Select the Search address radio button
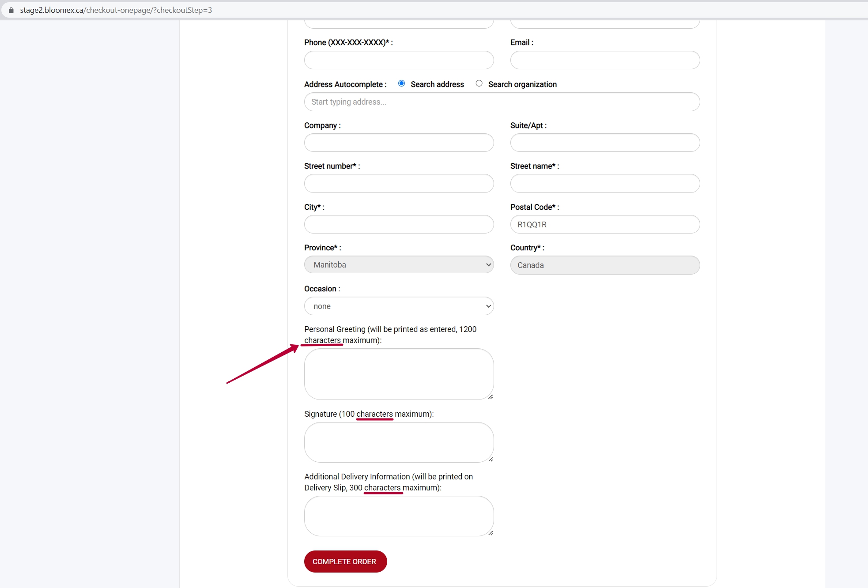The image size is (868, 588). [401, 83]
